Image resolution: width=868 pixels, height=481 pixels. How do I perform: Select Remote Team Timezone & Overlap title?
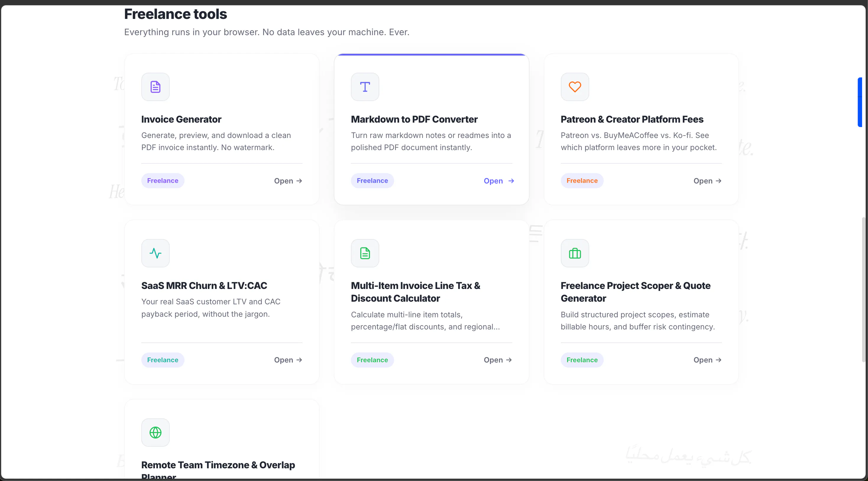pyautogui.click(x=218, y=470)
